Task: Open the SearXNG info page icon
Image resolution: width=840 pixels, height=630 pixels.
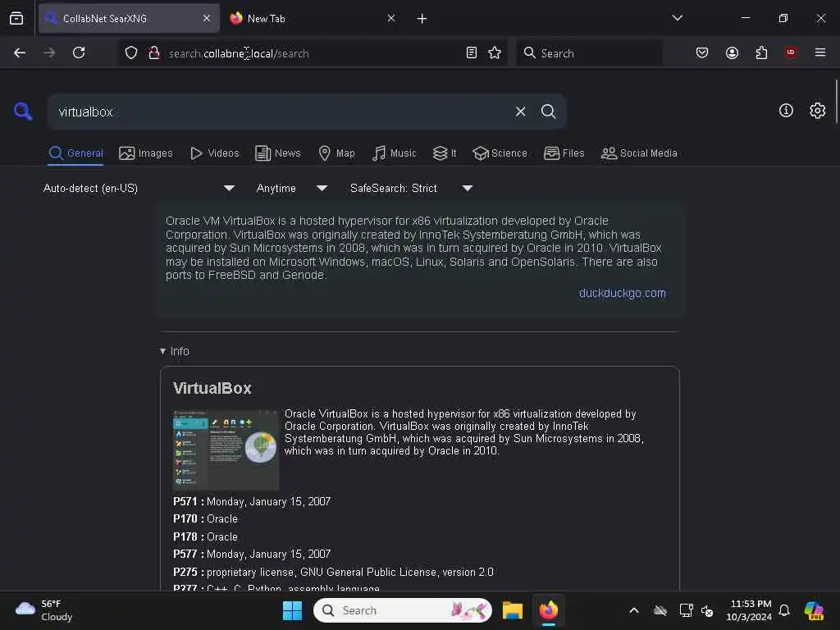Action: tap(786, 111)
